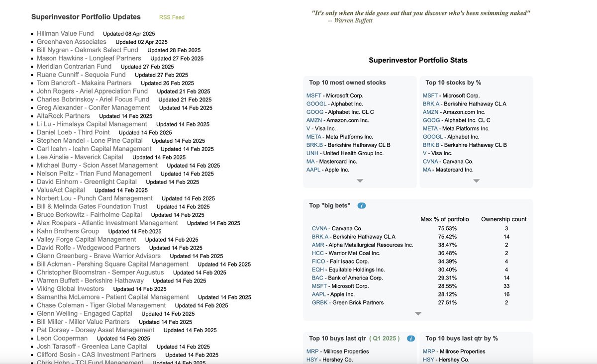597x364 pixels.
Task: Open Nelson Peltz - Trian Fund Management
Action: click(94, 174)
